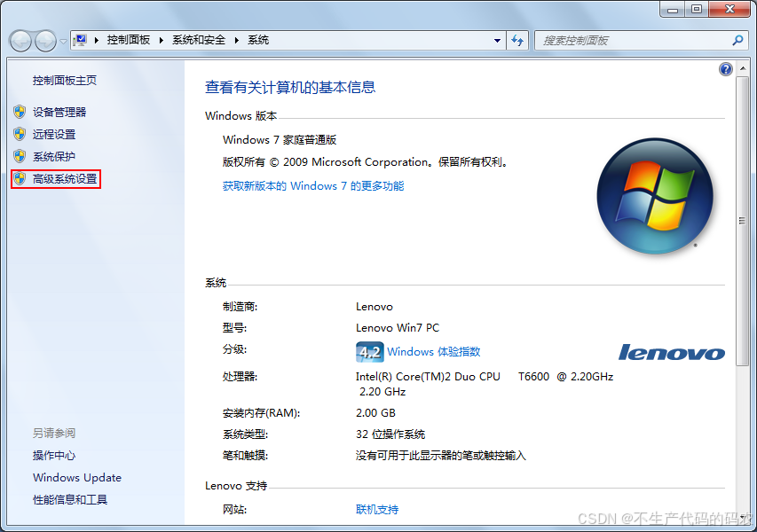Viewport: 757px width, 532px height.
Task: Open the address bar history dropdown
Action: (x=499, y=40)
